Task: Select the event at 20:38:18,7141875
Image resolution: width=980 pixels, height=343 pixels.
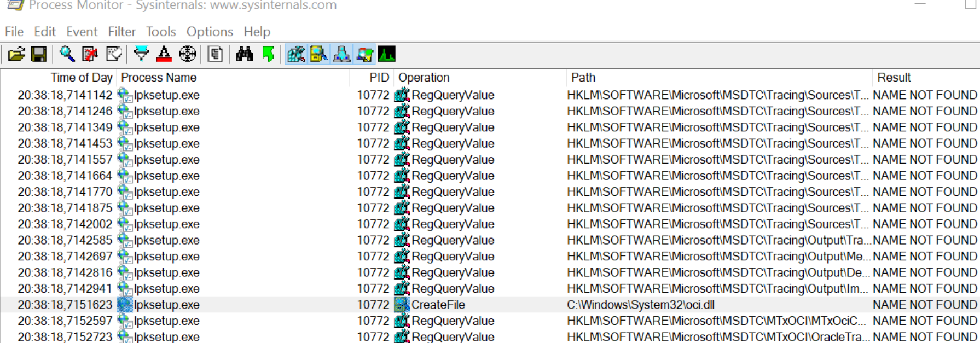Action: [x=490, y=208]
